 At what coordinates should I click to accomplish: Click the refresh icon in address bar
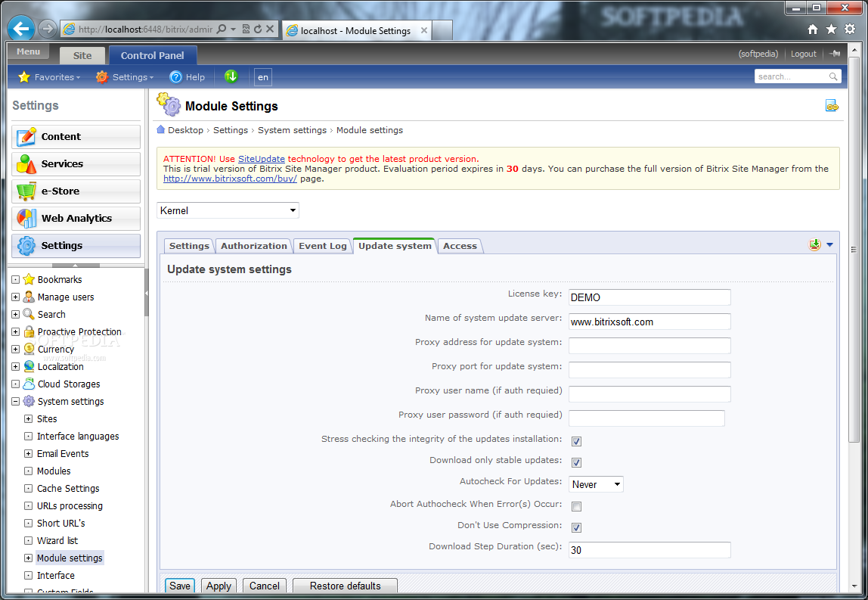pos(257,29)
